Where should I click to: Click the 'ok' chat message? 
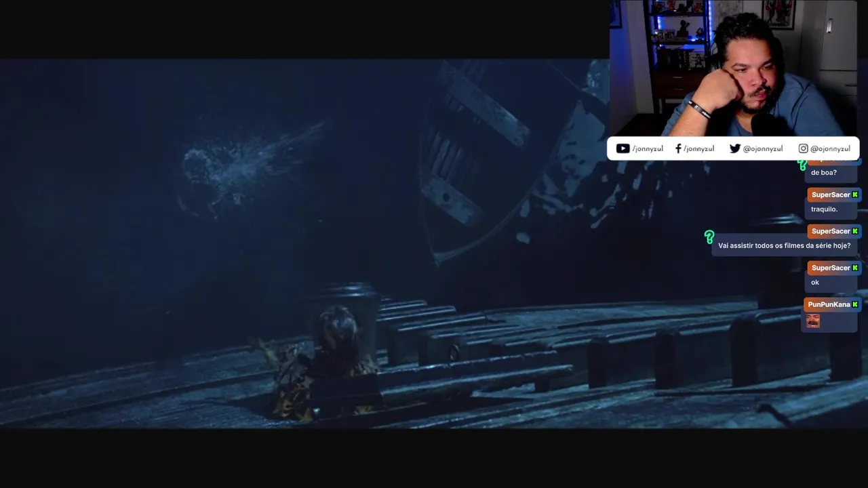point(815,283)
